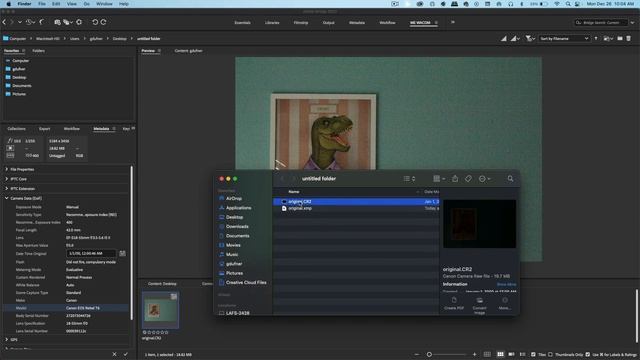The height and width of the screenshot is (360, 640).
Task: Decrease thumbnail size with minus icon
Action: 416,354
